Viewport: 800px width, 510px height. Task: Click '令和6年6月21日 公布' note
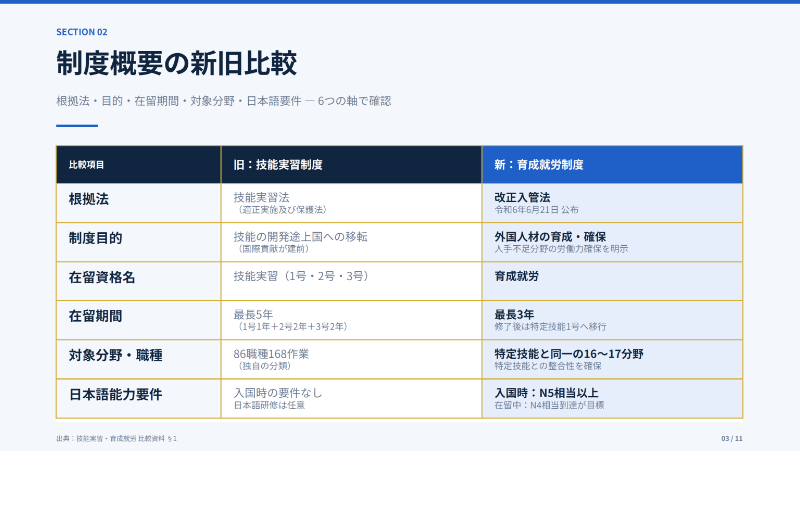tap(536, 210)
